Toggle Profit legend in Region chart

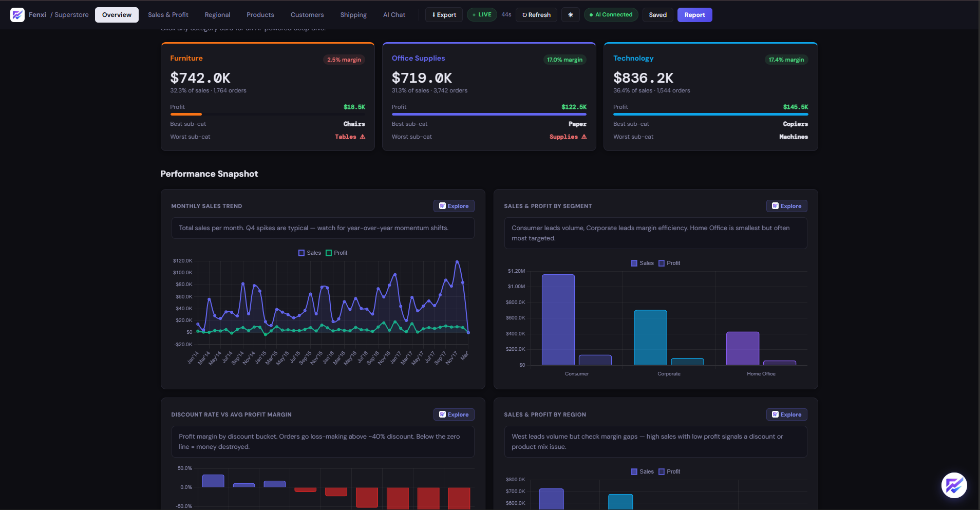[x=669, y=471]
